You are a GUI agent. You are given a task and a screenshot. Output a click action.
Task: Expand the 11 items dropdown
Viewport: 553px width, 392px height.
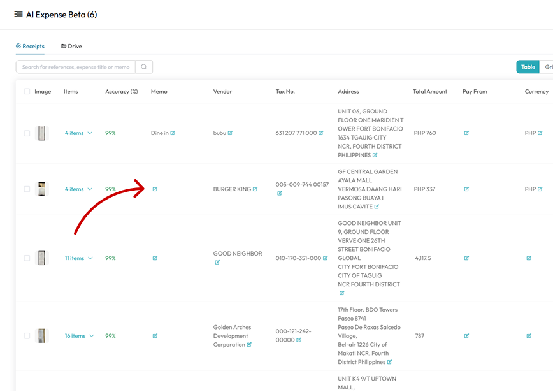pos(78,258)
